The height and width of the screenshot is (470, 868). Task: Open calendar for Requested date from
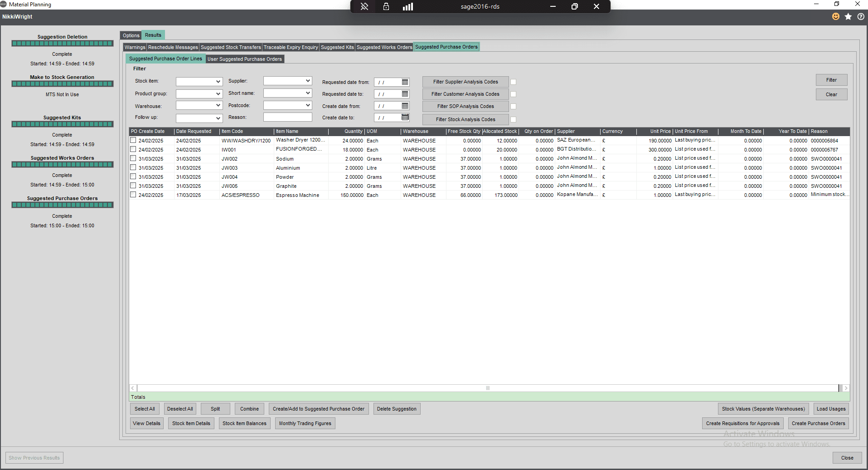click(x=405, y=82)
